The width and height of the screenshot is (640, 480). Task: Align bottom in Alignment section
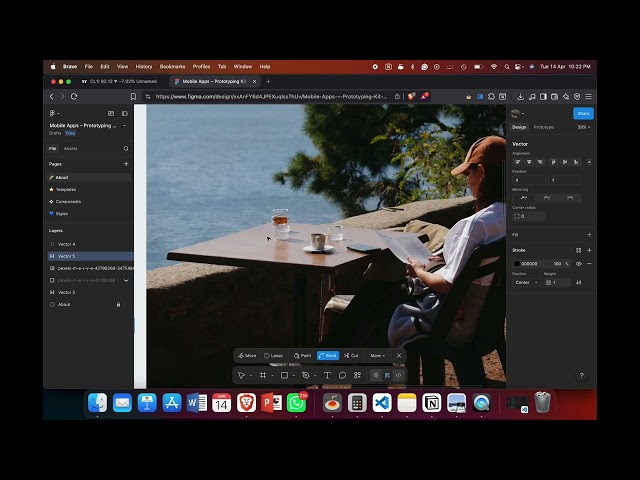point(576,162)
